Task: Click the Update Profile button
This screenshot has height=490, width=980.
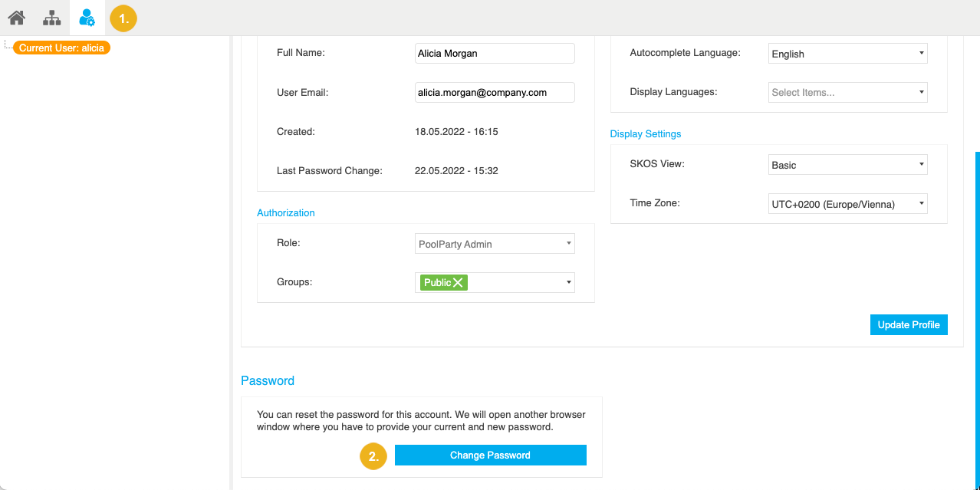Action: [x=909, y=324]
